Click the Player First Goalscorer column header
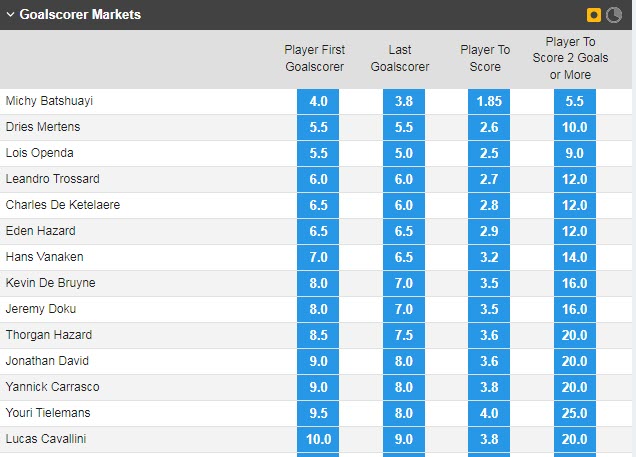Viewport: 636px width, 457px height. [314, 58]
